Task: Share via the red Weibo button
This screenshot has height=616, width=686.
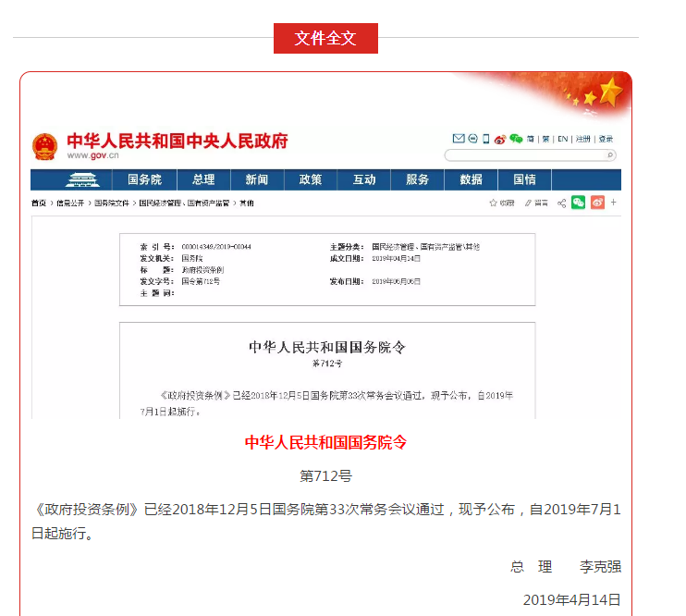Action: (597, 203)
